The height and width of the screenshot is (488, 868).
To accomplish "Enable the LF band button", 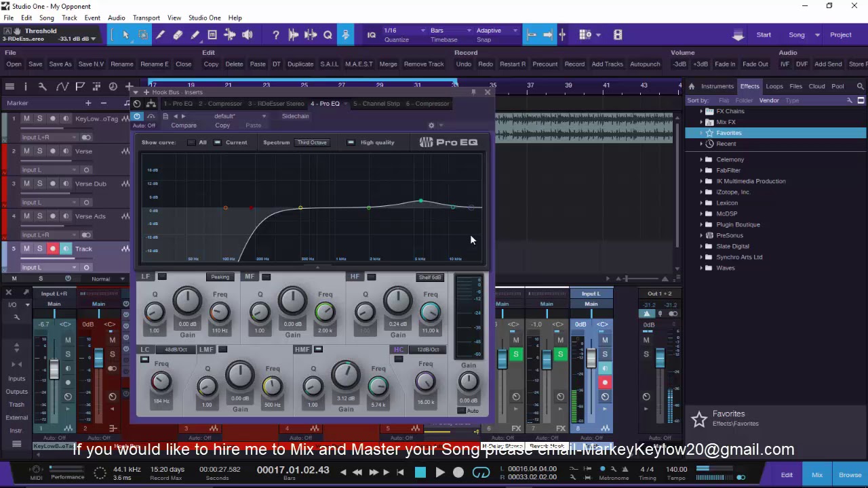I will (162, 277).
